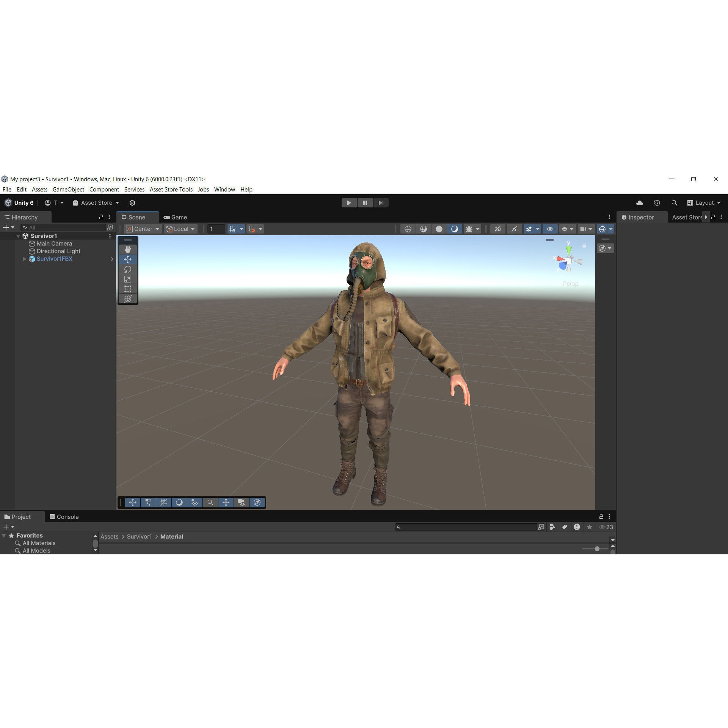Open Center pivot mode dropdown
Viewport: 728px width, 728px height.
(x=143, y=229)
